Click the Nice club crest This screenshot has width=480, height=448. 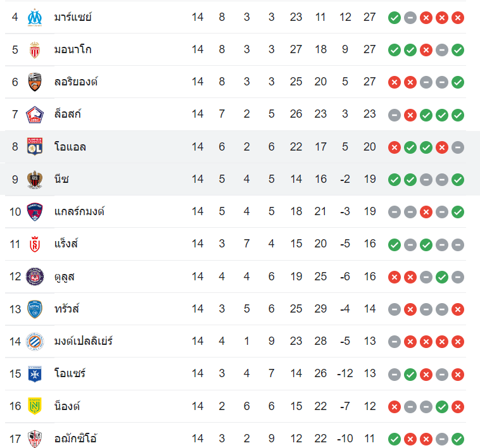pos(35,179)
